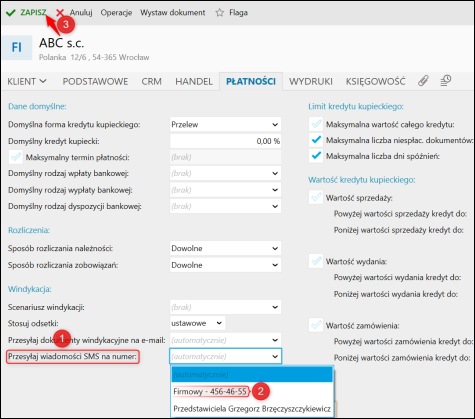Expand the KLIENT dropdown tab
Viewport: 475px width, 419px height.
27,81
